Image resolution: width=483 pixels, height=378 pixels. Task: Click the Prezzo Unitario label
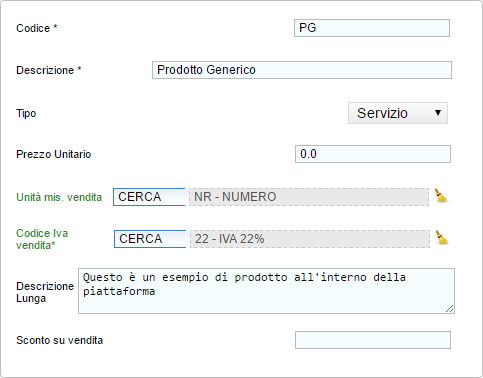pyautogui.click(x=54, y=154)
